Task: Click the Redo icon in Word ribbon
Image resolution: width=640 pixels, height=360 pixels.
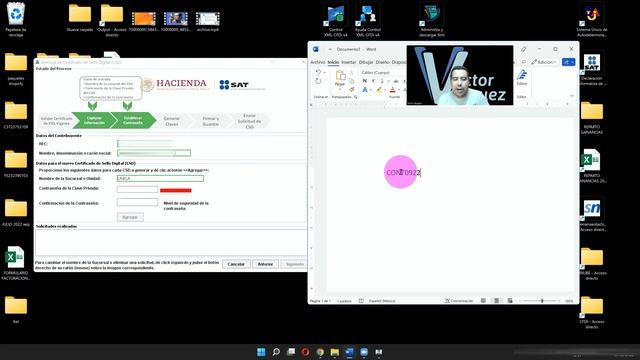Action: 318,81
